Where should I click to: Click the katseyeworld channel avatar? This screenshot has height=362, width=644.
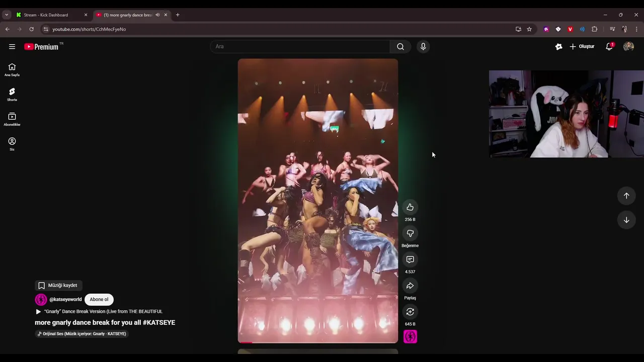tap(41, 299)
